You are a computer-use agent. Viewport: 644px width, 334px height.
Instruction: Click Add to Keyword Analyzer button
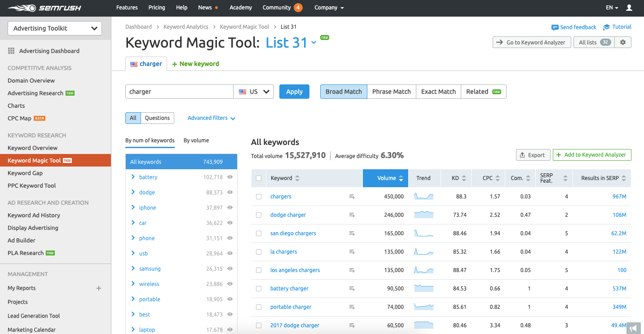[592, 155]
